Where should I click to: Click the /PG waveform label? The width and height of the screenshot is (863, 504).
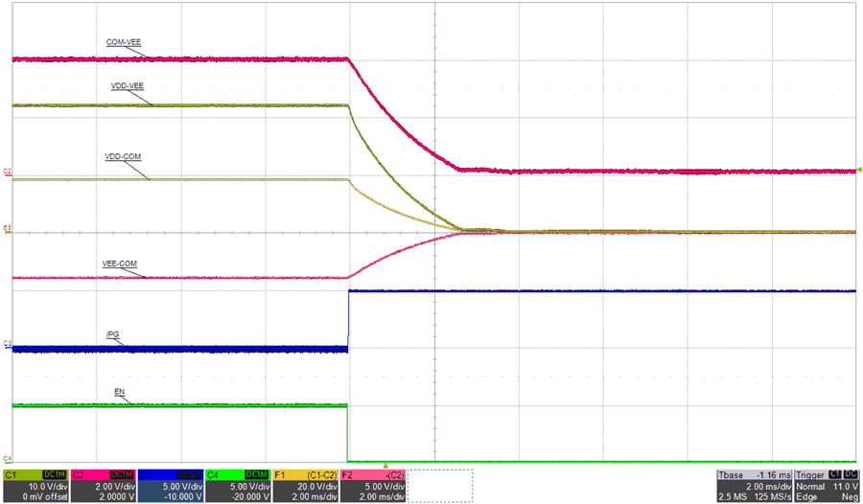[x=112, y=334]
